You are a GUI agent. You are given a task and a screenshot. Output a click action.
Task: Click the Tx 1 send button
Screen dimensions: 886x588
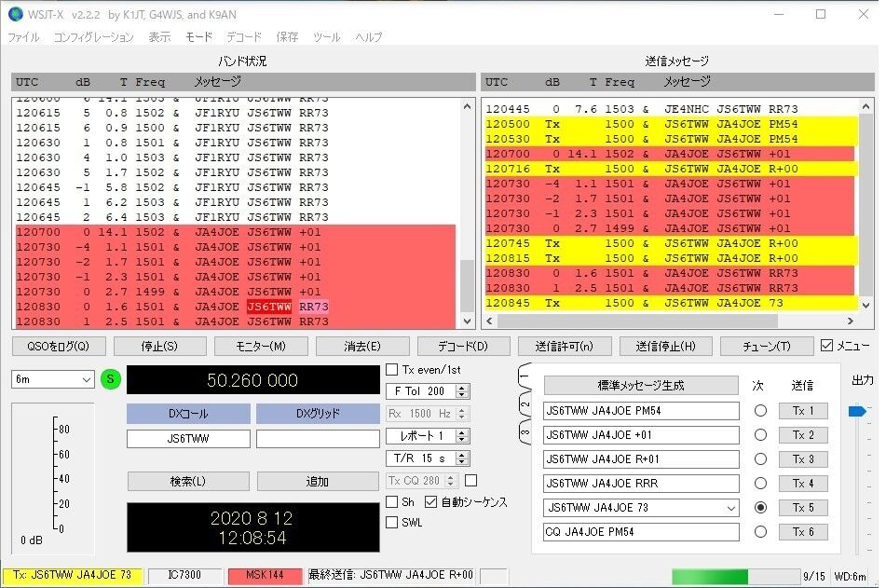pos(803,411)
